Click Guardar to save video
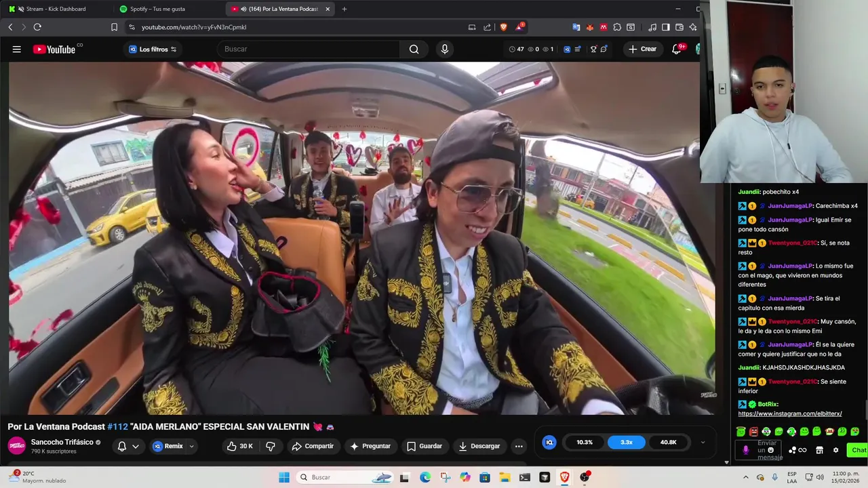 coord(425,446)
